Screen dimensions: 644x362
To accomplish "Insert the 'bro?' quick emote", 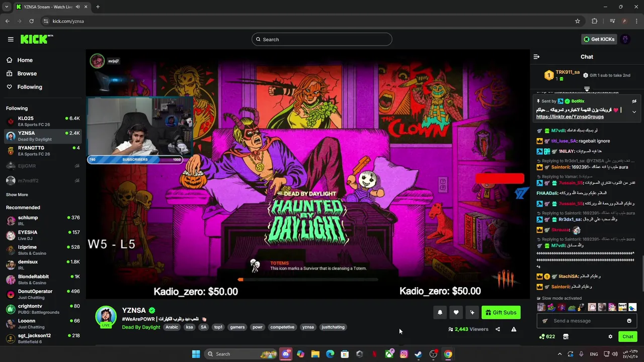I will click(622, 307).
